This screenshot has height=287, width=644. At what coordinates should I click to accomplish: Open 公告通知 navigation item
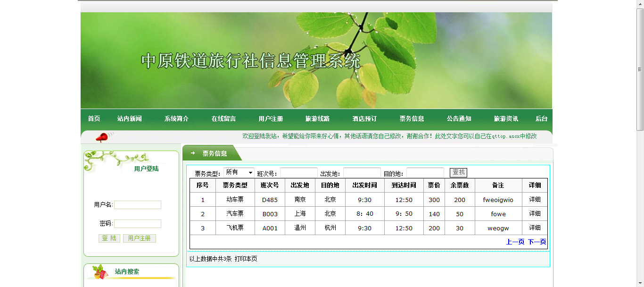[459, 119]
